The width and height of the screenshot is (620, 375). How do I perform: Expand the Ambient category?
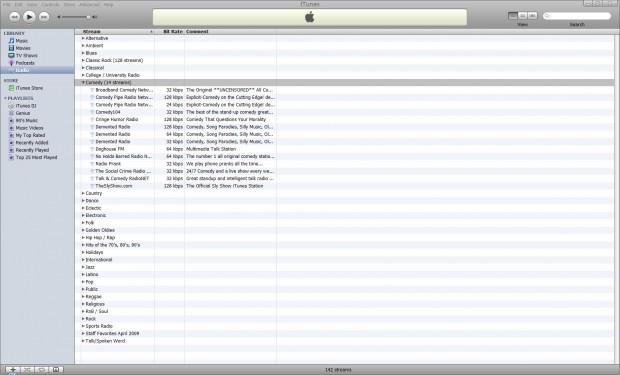(83, 45)
